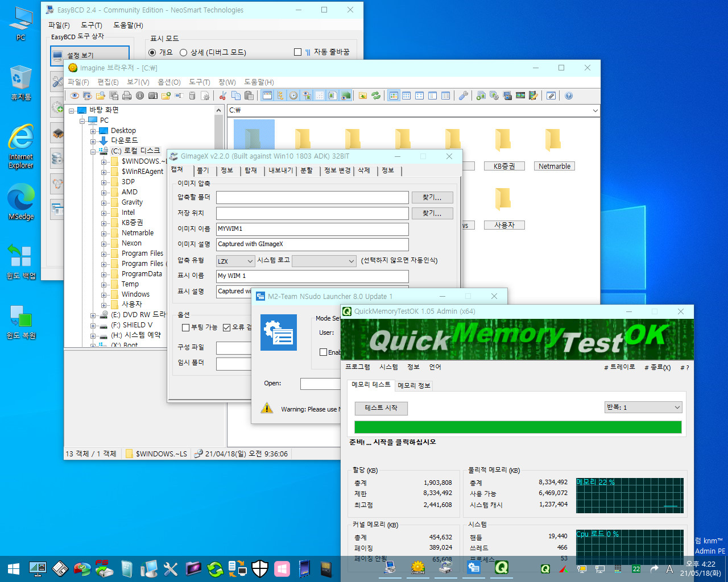
Task: Select the 개요 radio button in EasyBCD
Action: tap(152, 52)
